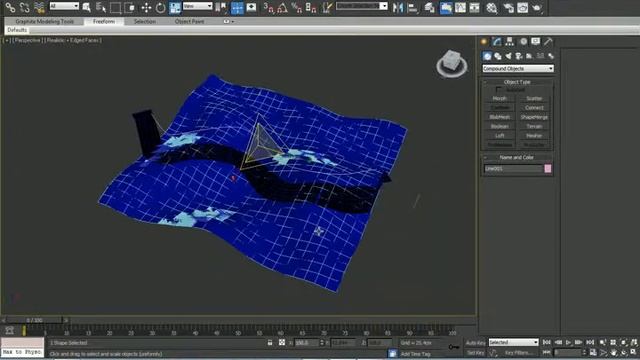
Task: Toggle Angle Snap
Action: [x=282, y=7]
